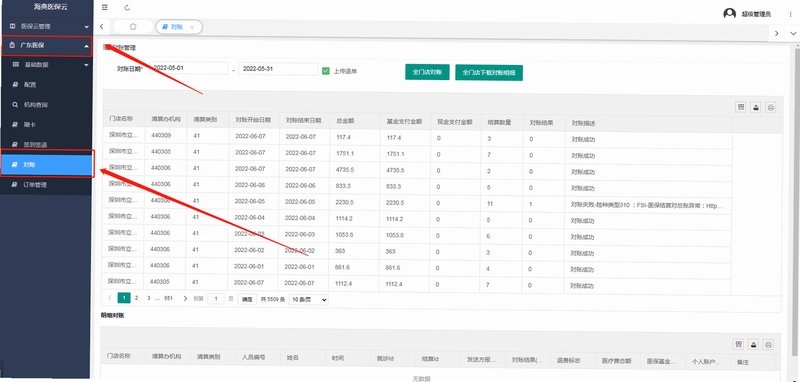Click the print icon of the top table
Viewport: 800px width, 382px height.
[771, 107]
